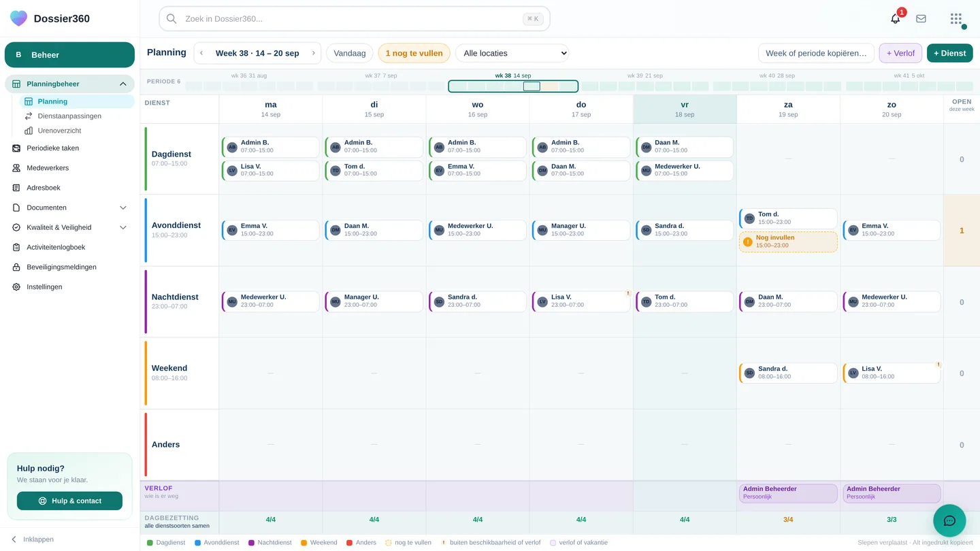This screenshot has width=980, height=551.
Task: Open the chat bubble widget
Action: tap(949, 521)
